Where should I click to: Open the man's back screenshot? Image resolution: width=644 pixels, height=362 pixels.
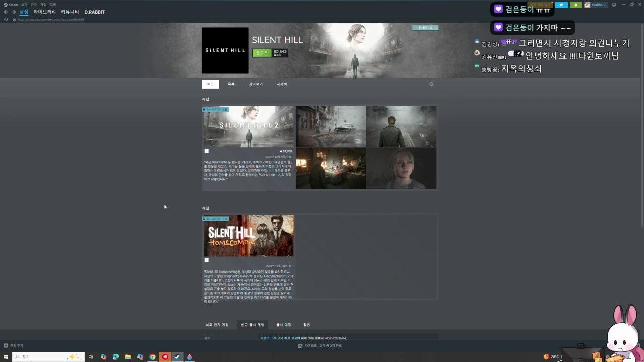[x=401, y=126]
